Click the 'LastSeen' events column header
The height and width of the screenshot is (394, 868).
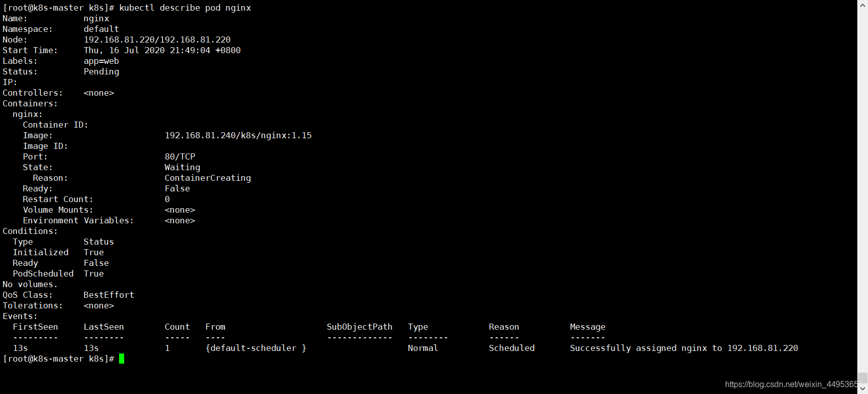104,327
